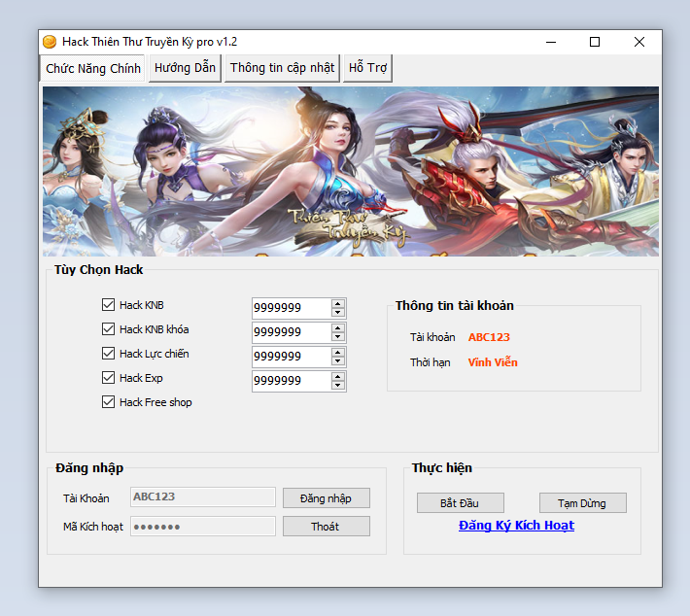Uncheck Hack Free shop option
690x616 pixels.
point(108,402)
